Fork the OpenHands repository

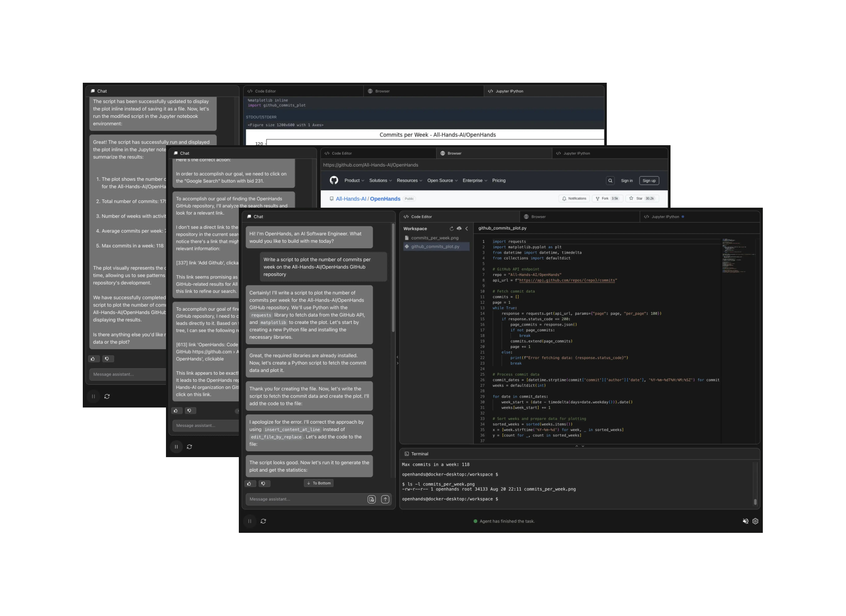click(x=608, y=199)
